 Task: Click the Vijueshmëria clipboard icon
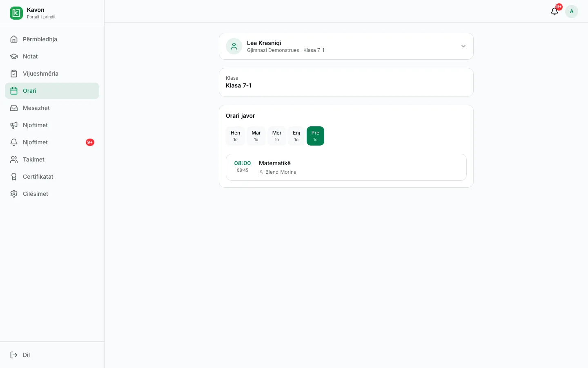pyautogui.click(x=14, y=74)
